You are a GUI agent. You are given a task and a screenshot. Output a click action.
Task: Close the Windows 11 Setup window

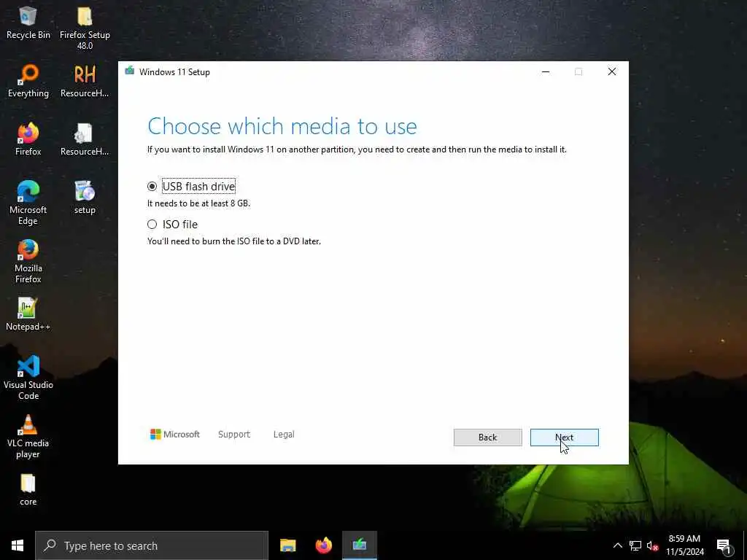pos(612,72)
